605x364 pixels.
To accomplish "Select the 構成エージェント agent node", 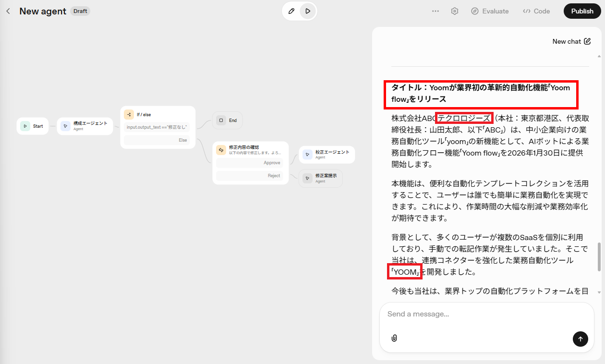I will pos(85,126).
